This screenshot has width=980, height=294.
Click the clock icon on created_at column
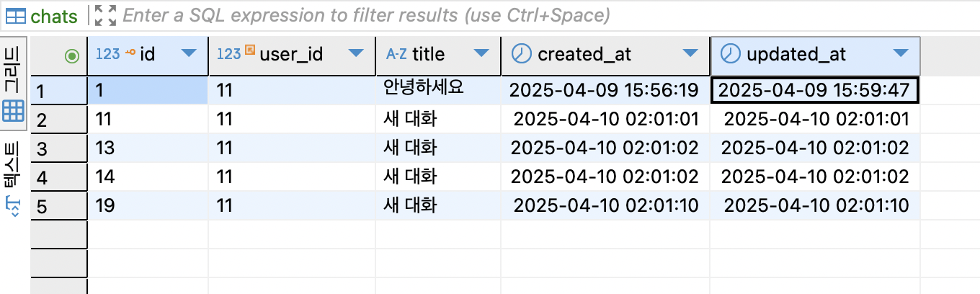[521, 54]
